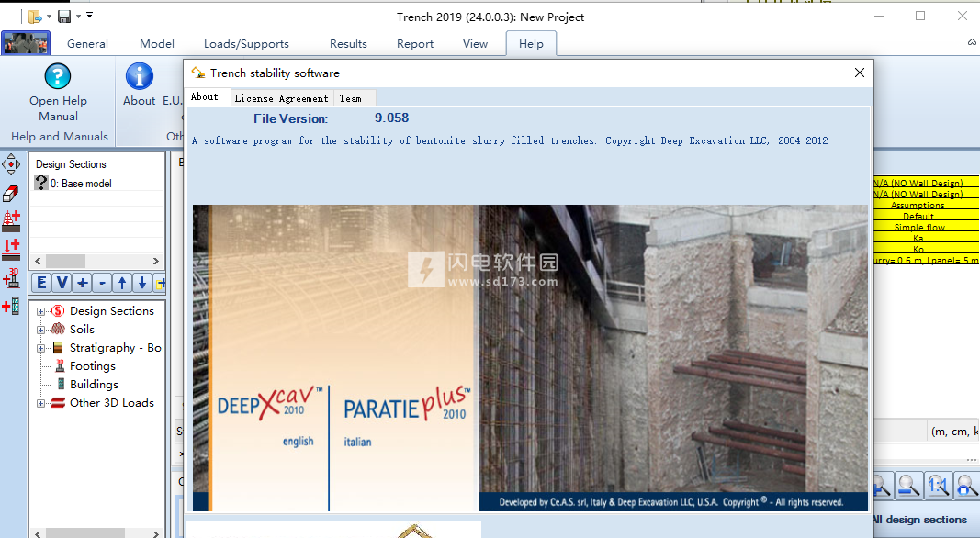Click the zoom extents magnifier icon
Screen dimensions: 980x538
[x=967, y=485]
